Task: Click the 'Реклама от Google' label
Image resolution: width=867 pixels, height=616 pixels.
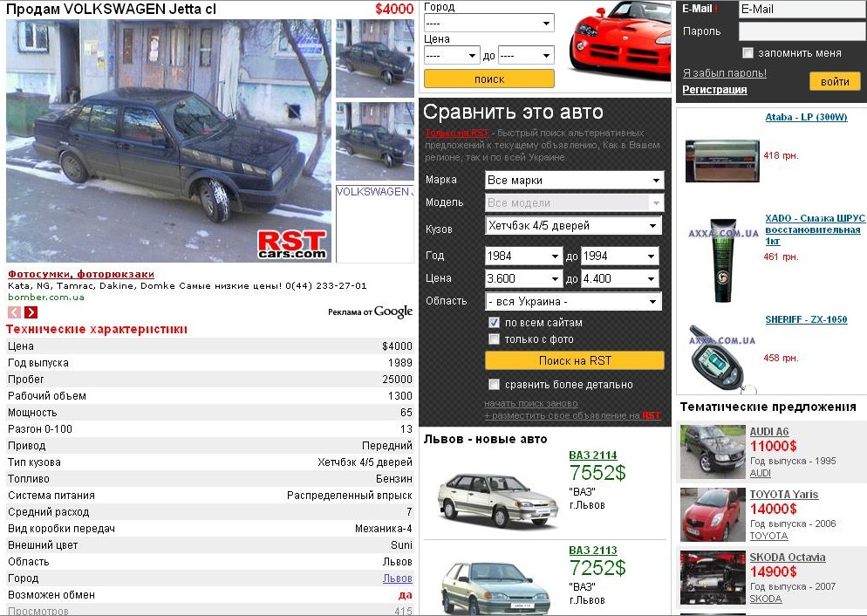Action: pyautogui.click(x=371, y=311)
